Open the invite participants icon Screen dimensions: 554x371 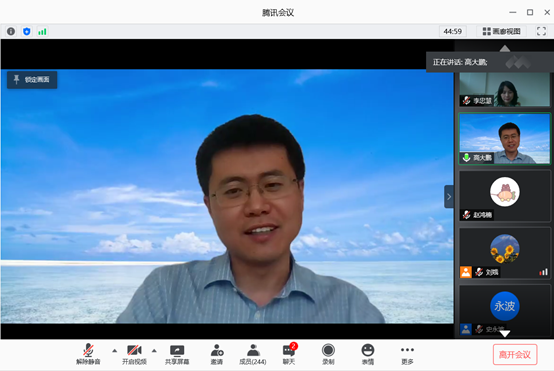point(217,354)
